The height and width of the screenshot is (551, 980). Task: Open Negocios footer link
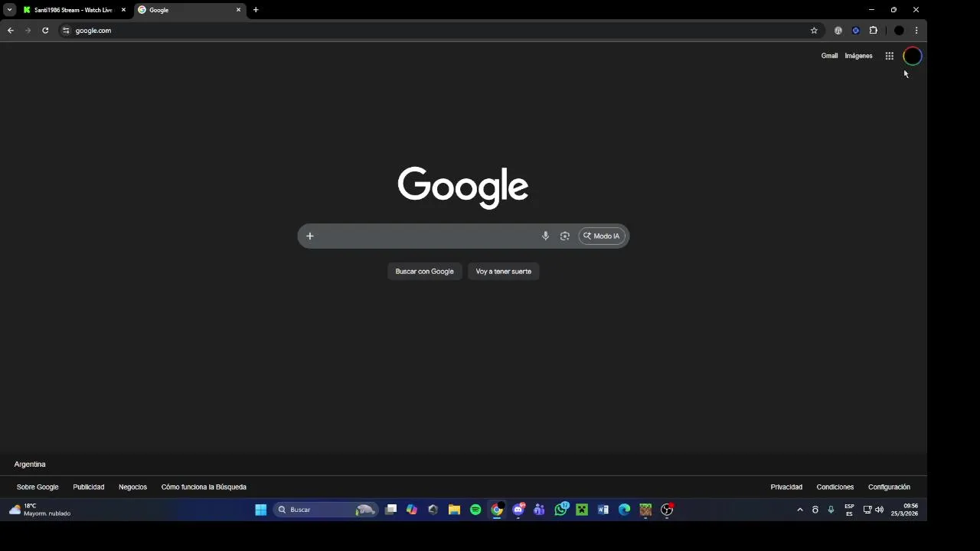tap(132, 487)
